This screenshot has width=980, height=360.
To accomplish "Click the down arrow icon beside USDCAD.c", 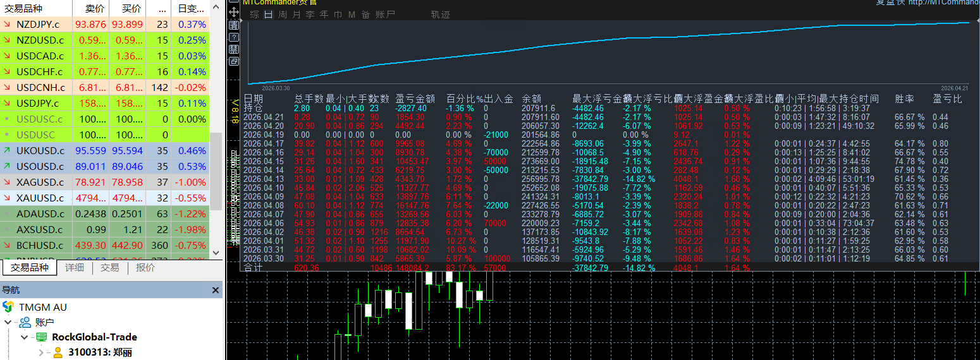I will coord(7,56).
